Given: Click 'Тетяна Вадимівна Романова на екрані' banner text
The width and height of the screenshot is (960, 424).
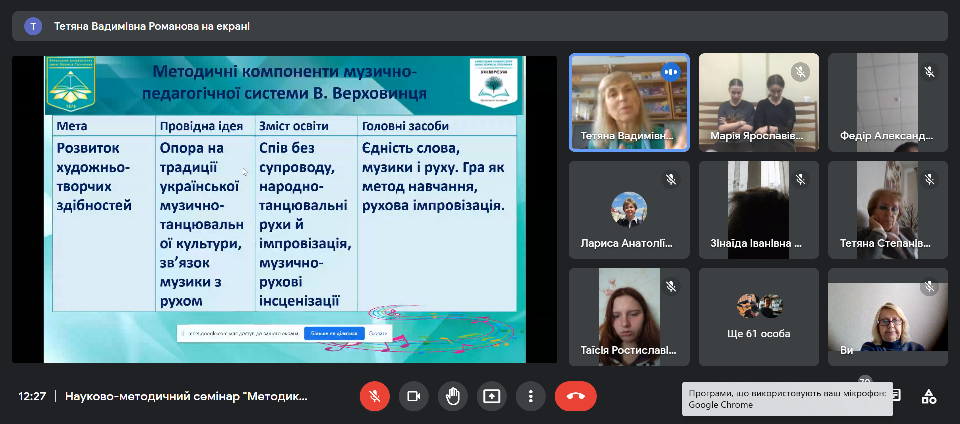Looking at the screenshot, I should pyautogui.click(x=152, y=26).
